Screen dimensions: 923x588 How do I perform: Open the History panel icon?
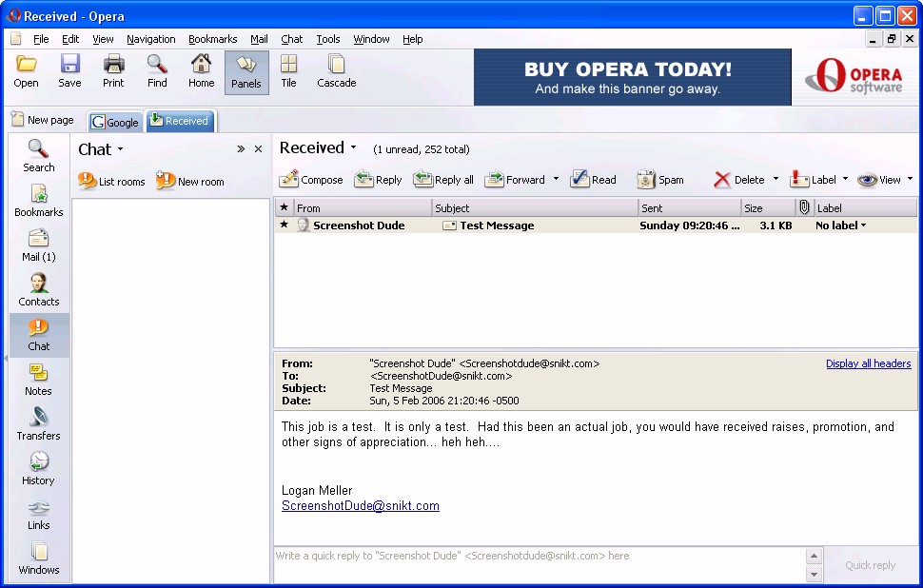tap(39, 469)
